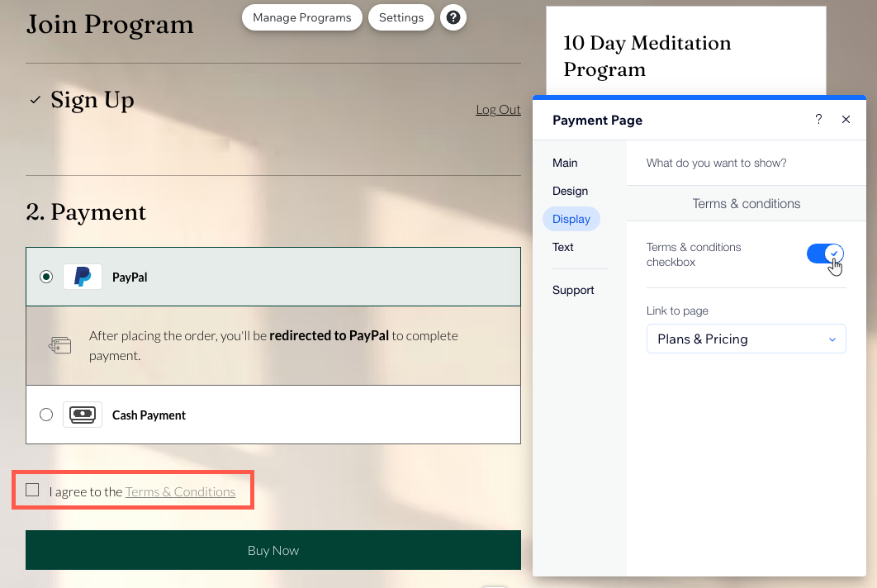Open the Terms & Conditions link

(x=180, y=491)
